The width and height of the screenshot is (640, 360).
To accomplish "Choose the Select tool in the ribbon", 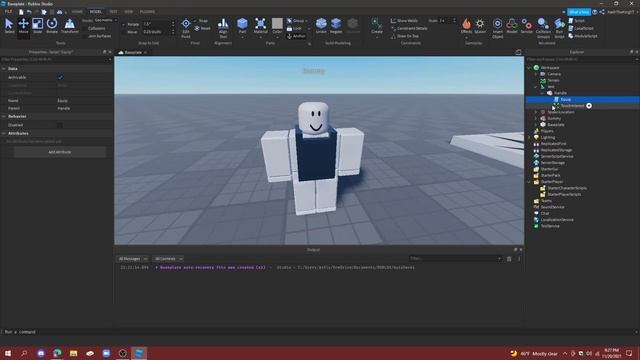I will (x=9, y=26).
